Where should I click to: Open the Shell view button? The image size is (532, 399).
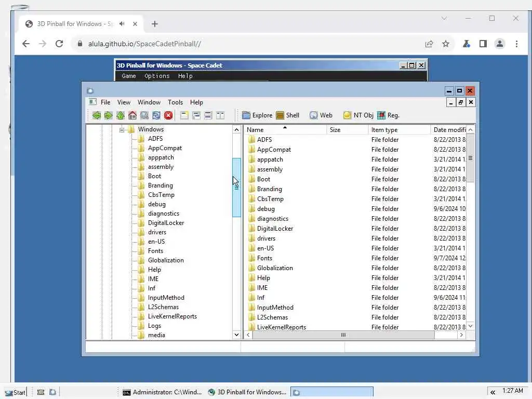tap(287, 115)
